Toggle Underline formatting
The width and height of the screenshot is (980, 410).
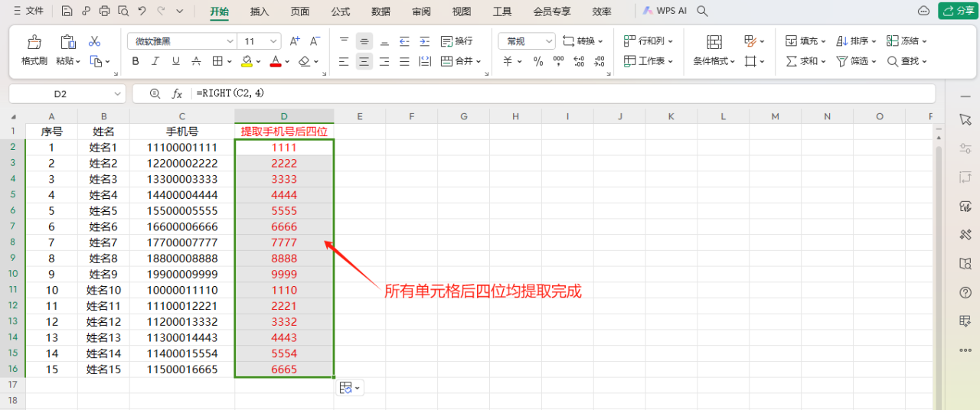pos(176,61)
